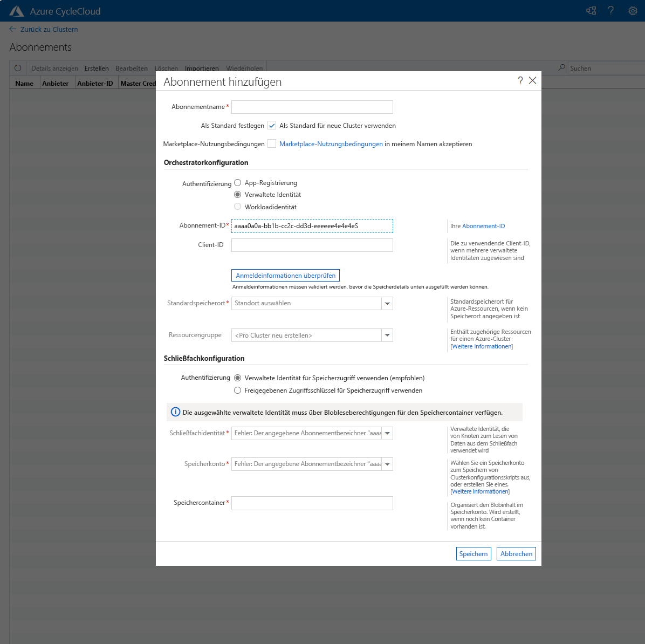The image size is (645, 644).
Task: Click the Anmeldeinformationen überprüfen button
Action: tap(285, 275)
